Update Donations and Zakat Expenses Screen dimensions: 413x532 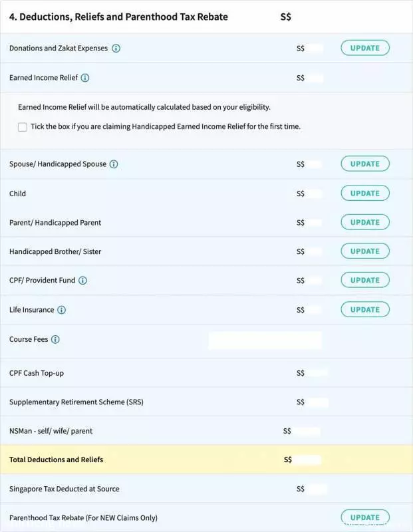coord(365,48)
